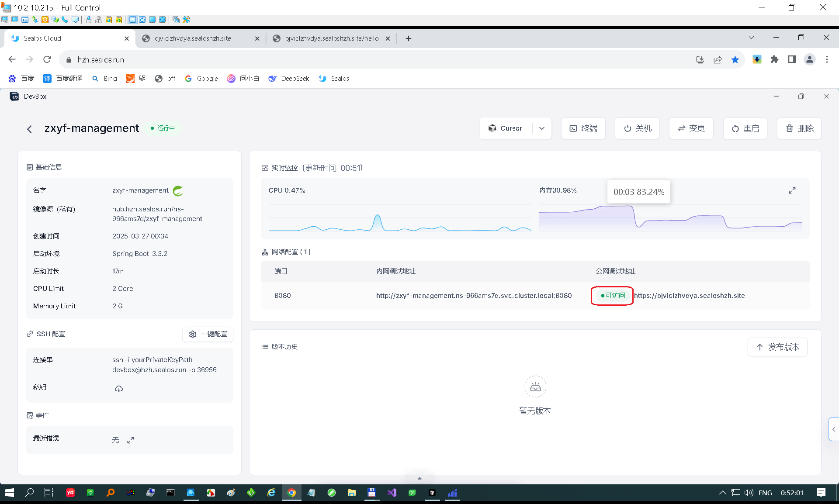Screen dimensions: 839x504
Task: Toggle the browser side panel
Action: click(x=792, y=60)
